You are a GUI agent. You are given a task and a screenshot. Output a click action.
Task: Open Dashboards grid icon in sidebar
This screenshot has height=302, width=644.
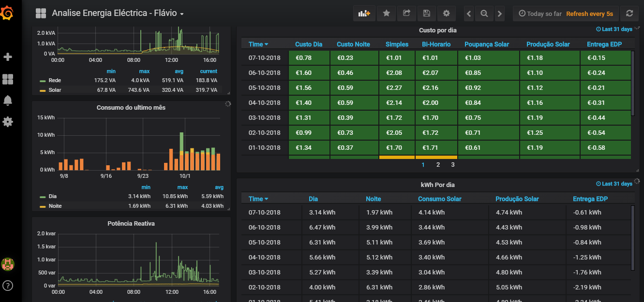pyautogui.click(x=8, y=79)
